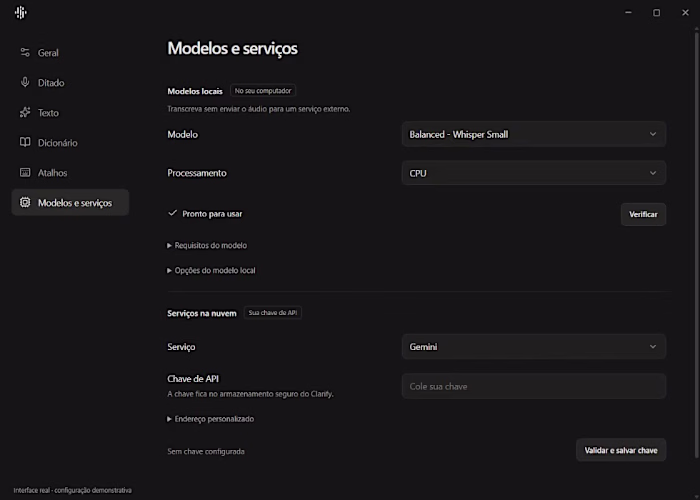Focus the Cole sua chave API key field
Screen dimensions: 700x500
[x=534, y=386]
